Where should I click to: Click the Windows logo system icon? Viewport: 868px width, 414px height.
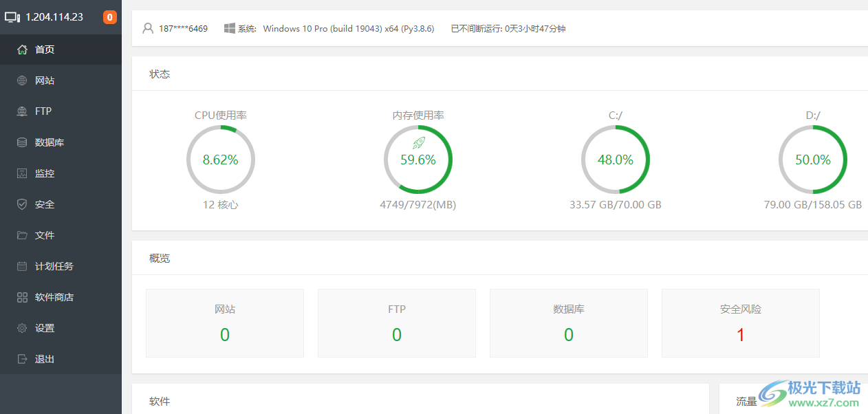[x=230, y=29]
